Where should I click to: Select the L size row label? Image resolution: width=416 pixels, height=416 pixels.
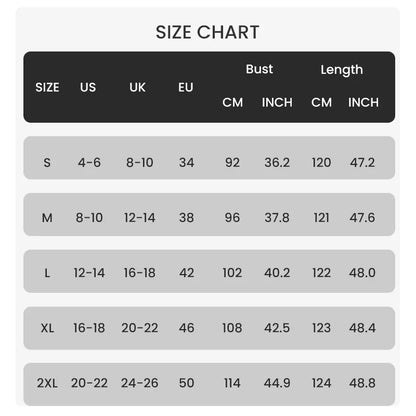click(47, 273)
